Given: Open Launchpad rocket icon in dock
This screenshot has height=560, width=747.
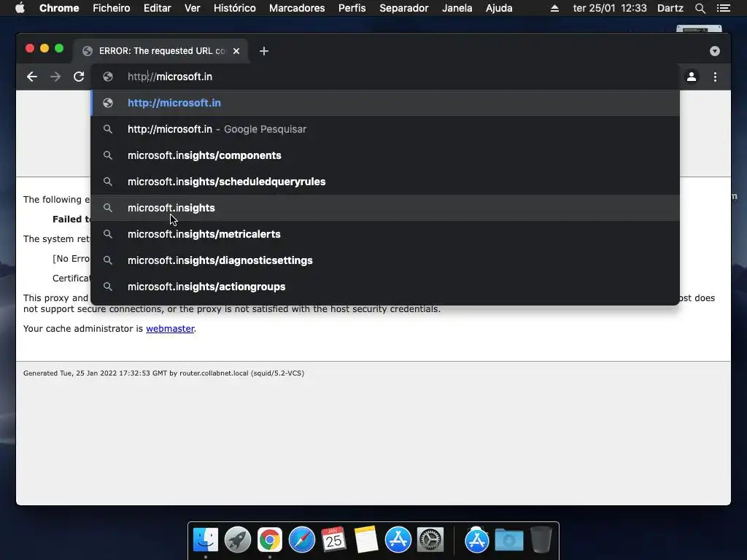Looking at the screenshot, I should point(237,540).
